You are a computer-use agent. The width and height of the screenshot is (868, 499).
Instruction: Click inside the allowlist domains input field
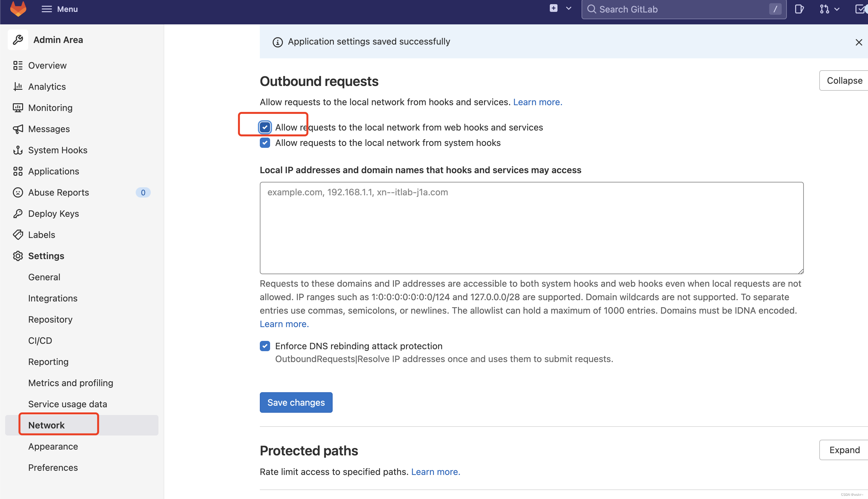coord(532,228)
